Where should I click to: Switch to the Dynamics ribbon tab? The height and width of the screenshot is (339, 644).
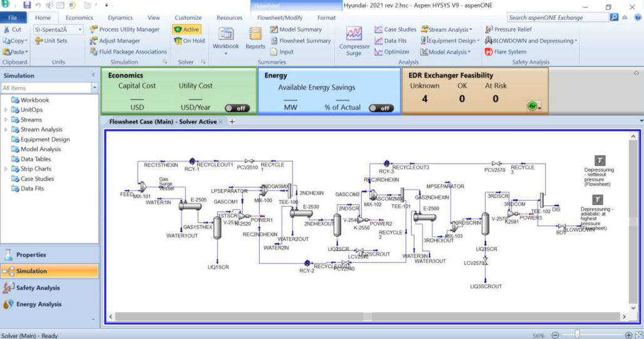click(120, 18)
